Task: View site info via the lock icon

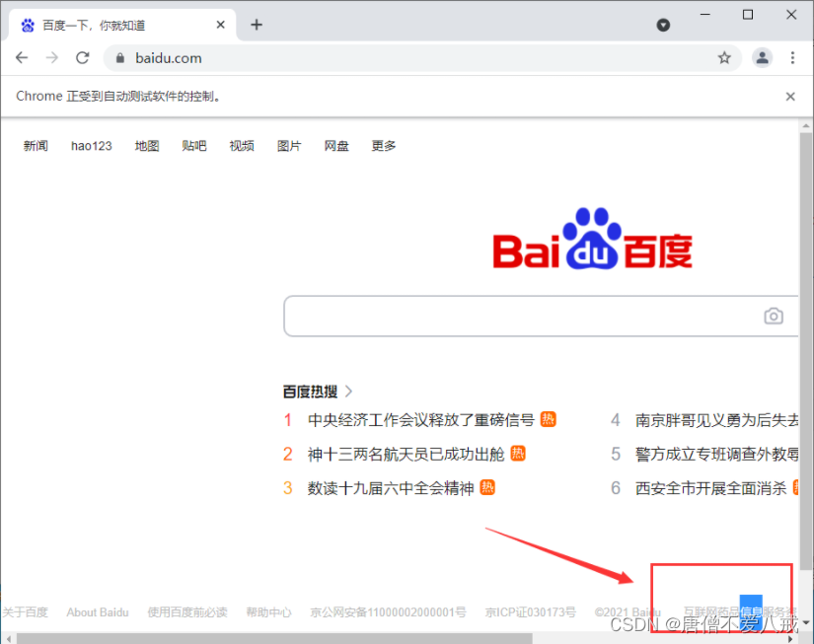Action: click(120, 58)
